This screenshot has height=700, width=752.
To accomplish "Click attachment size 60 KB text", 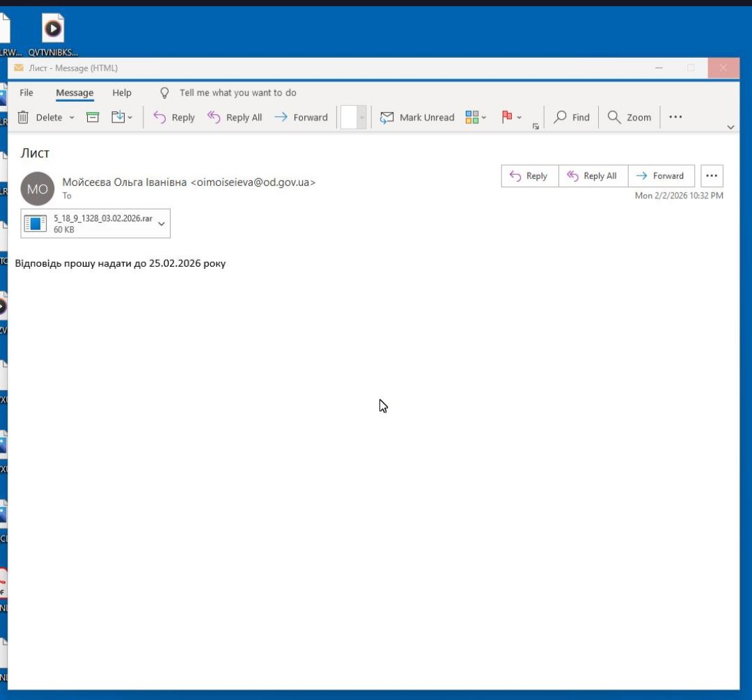I will point(64,230).
